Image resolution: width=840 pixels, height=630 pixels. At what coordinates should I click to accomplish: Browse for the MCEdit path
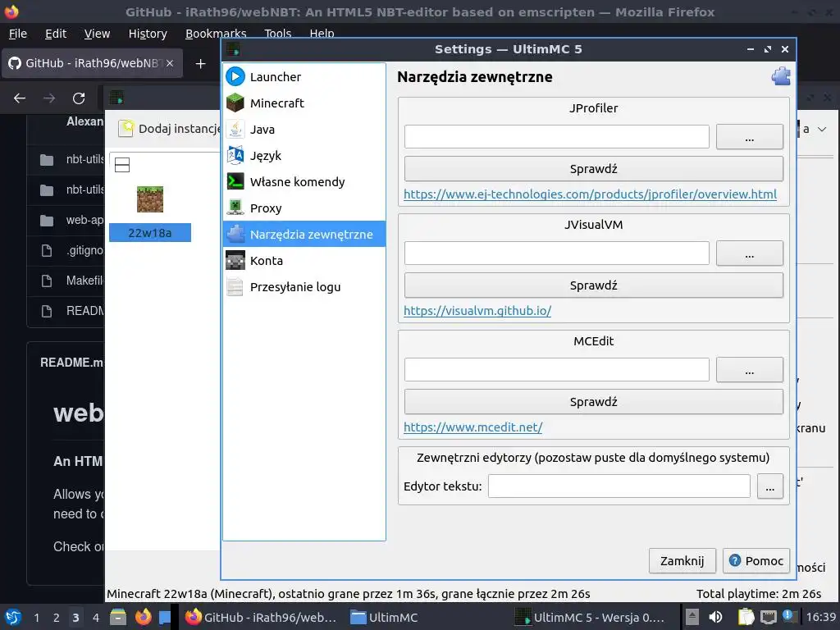tap(749, 370)
